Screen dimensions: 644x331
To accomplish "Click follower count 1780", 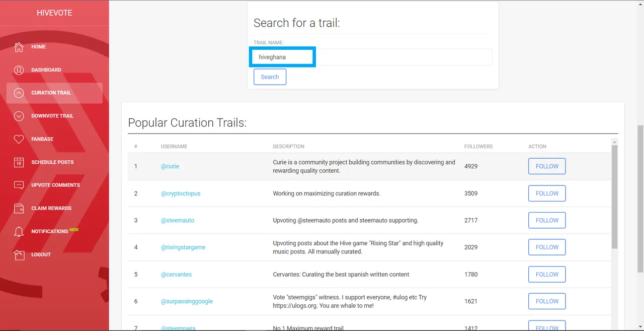I will point(471,275).
